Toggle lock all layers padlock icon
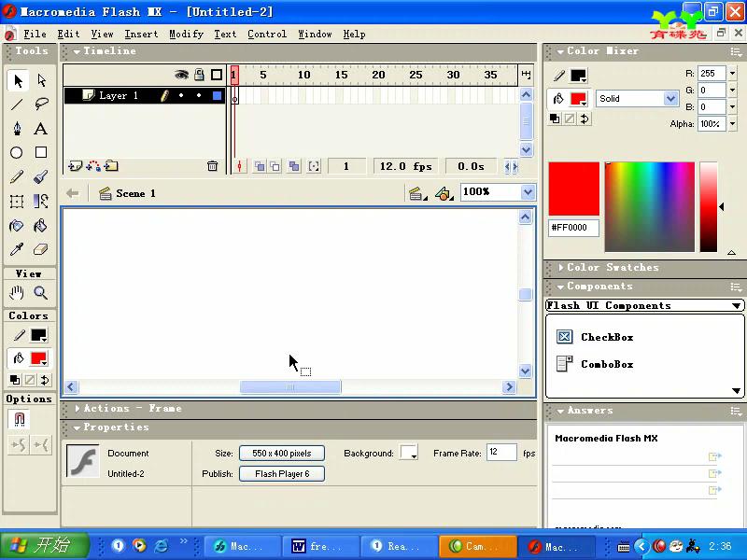Viewport: 747px width, 560px height. [199, 75]
